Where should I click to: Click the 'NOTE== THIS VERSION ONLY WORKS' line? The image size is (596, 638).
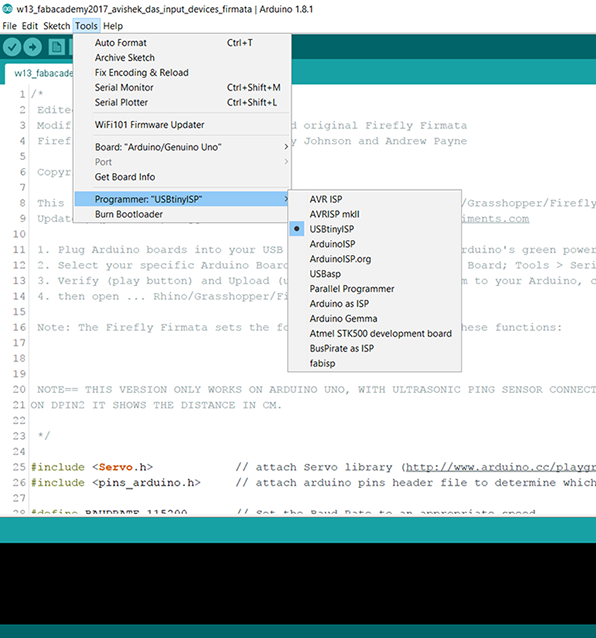click(x=316, y=389)
